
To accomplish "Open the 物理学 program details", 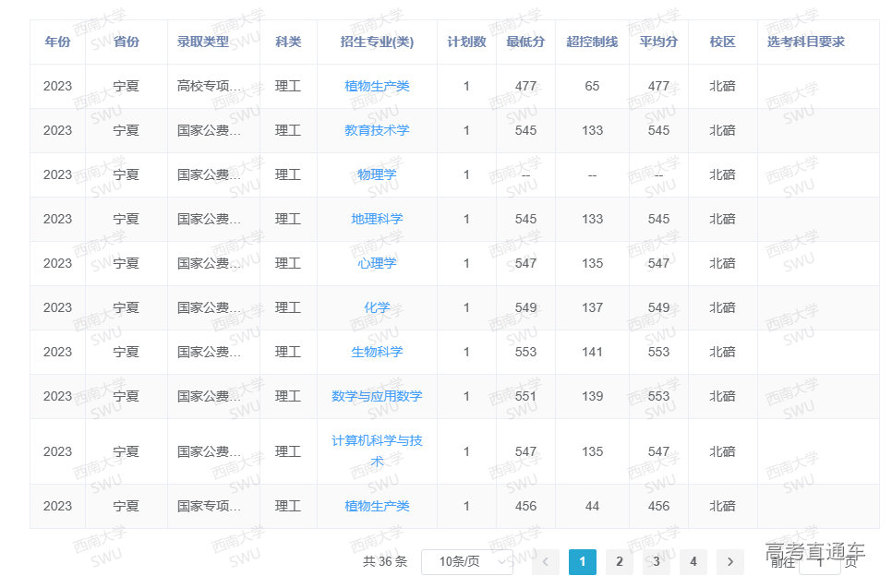I will pyautogui.click(x=377, y=174).
